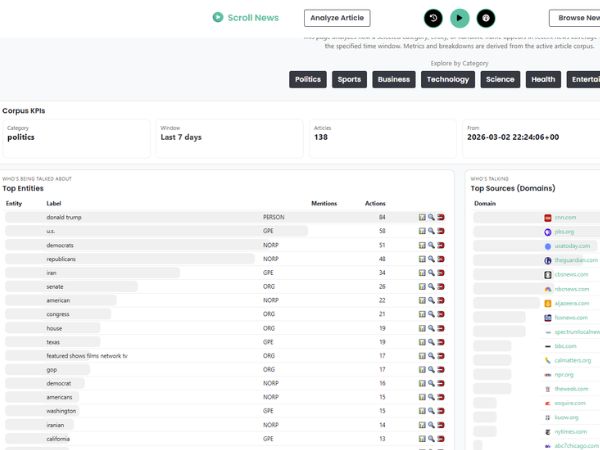Open the npr.org source link
The width and height of the screenshot is (600, 450).
click(564, 375)
